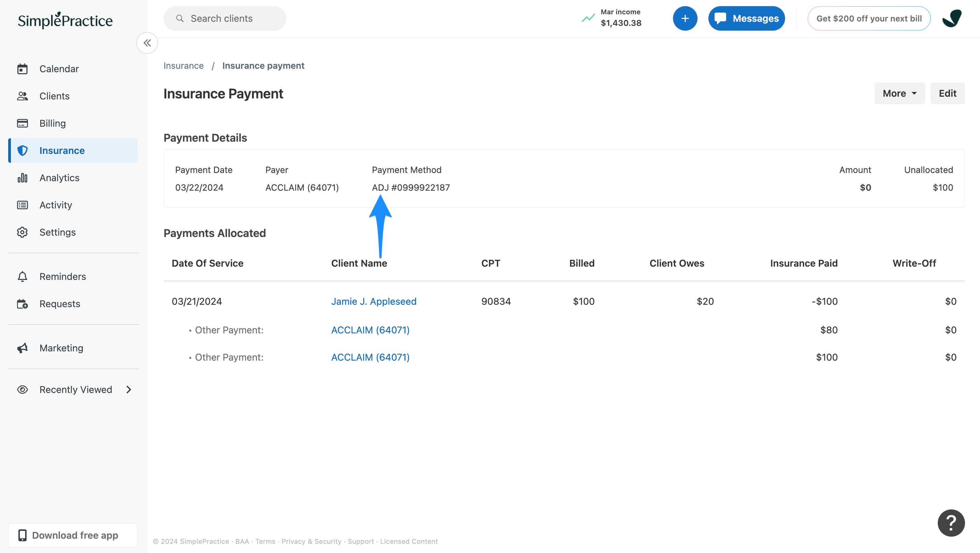Image resolution: width=980 pixels, height=553 pixels.
Task: Click the Search clients field
Action: click(225, 18)
